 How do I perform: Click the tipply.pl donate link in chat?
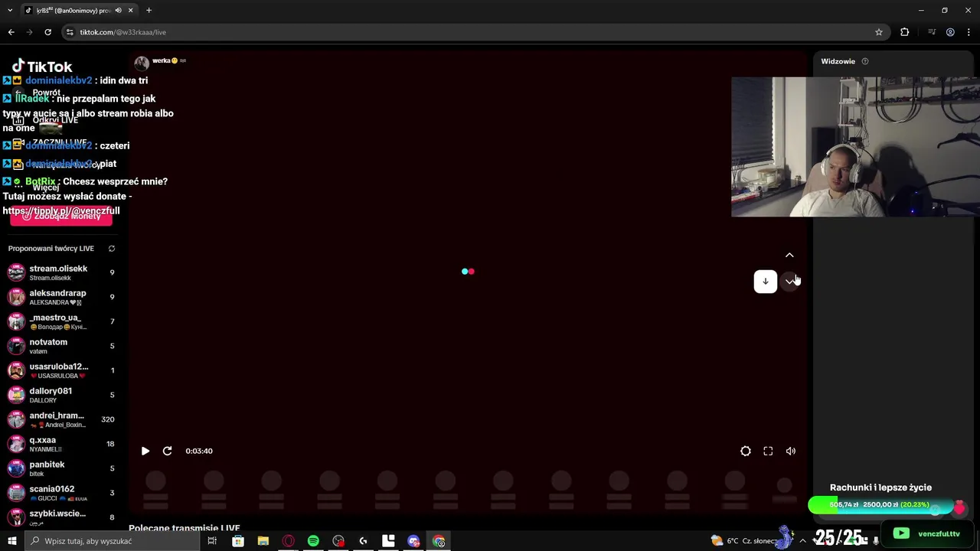click(61, 210)
